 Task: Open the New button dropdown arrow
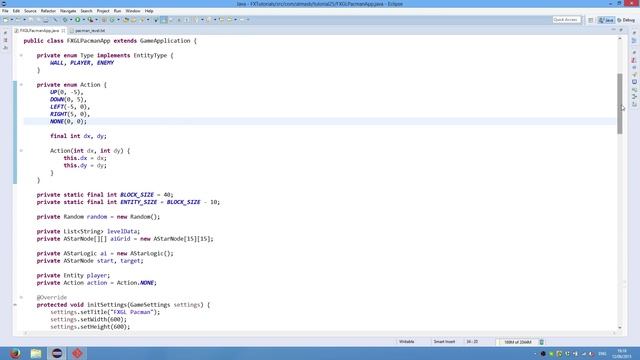pyautogui.click(x=12, y=20)
